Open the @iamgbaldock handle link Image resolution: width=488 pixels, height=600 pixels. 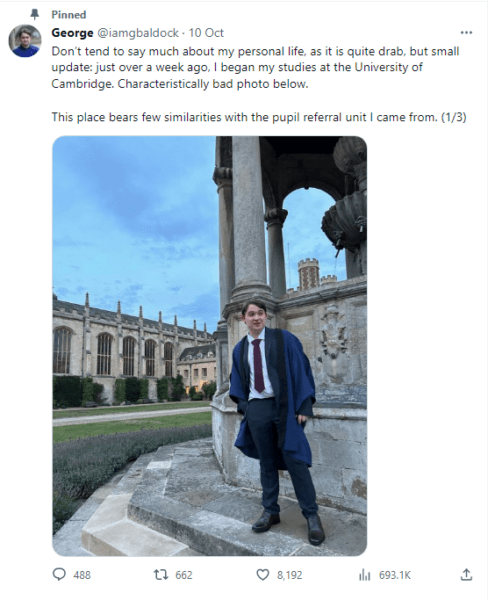click(x=138, y=33)
